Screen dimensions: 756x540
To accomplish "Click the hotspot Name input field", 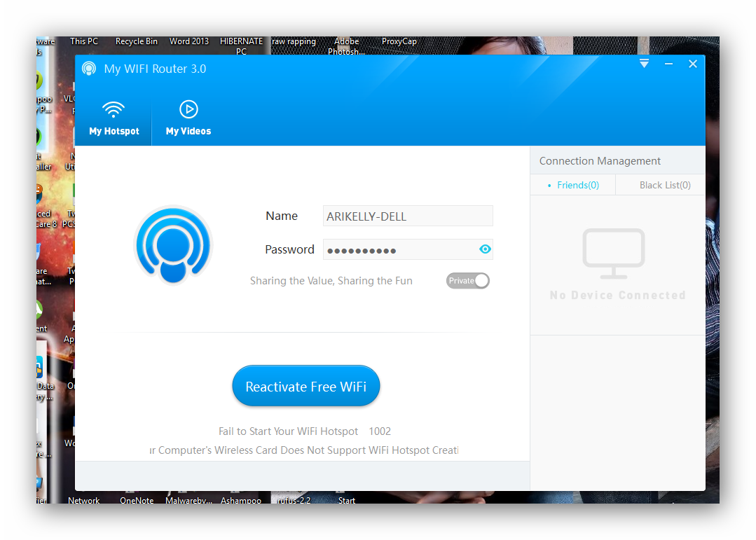I will pyautogui.click(x=408, y=216).
